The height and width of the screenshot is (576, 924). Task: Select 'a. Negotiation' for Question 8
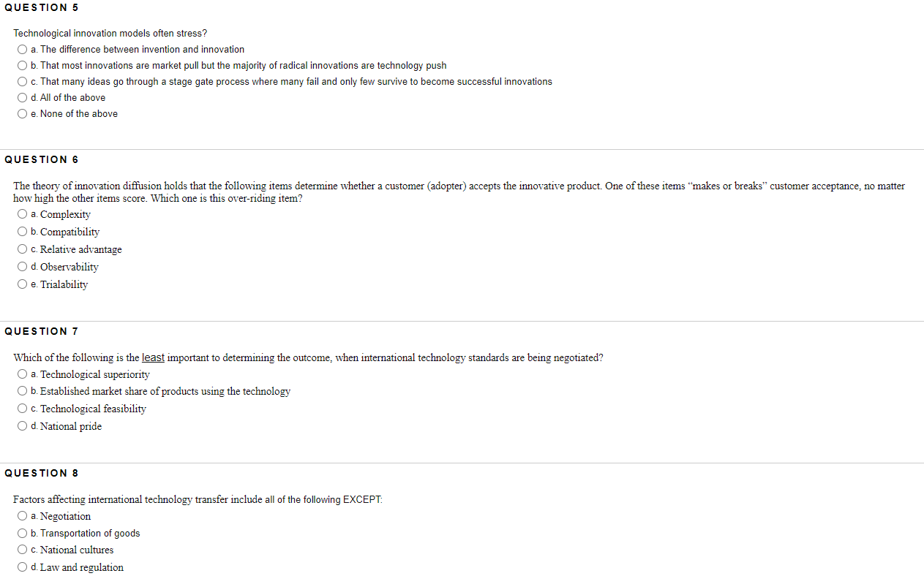[x=22, y=515]
